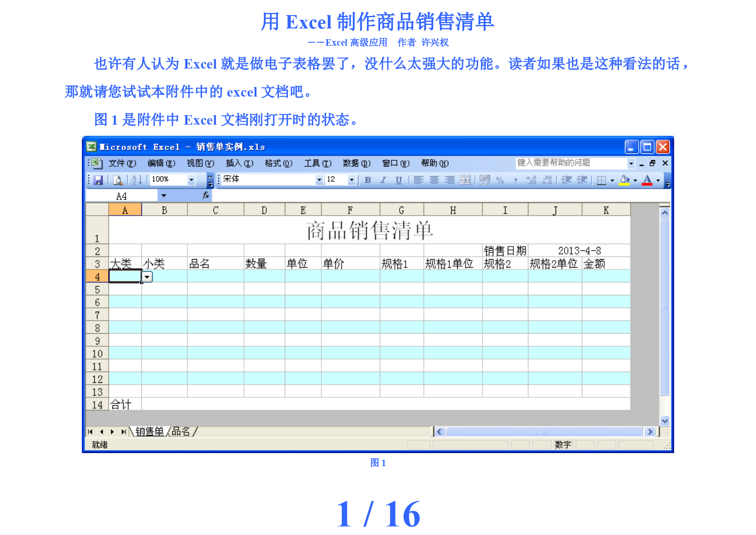Open the 编辑(E) menu
756x535 pixels.
(161, 163)
